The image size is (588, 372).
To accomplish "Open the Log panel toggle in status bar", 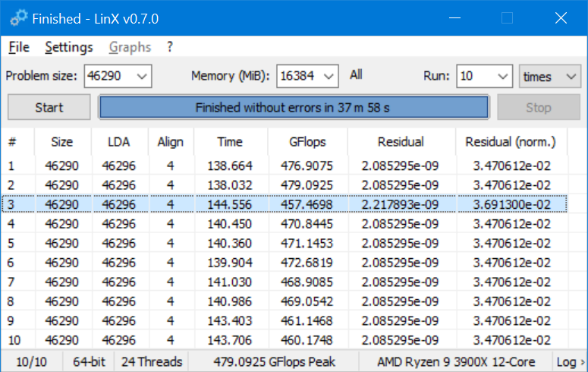I will [x=571, y=362].
